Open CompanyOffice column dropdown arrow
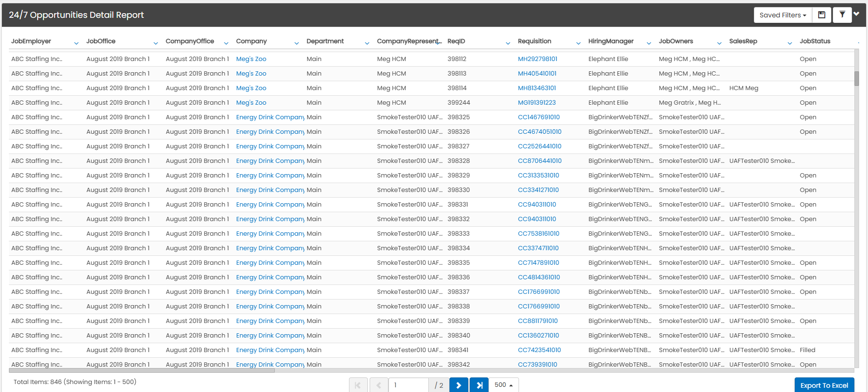The image size is (868, 392). tap(226, 43)
